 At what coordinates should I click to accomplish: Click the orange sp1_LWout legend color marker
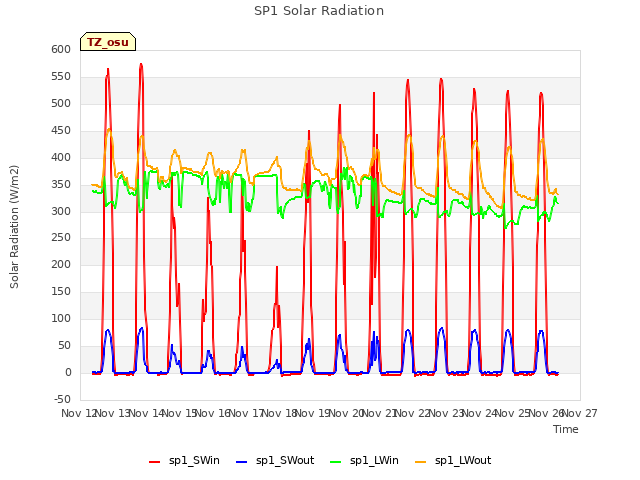click(x=420, y=462)
